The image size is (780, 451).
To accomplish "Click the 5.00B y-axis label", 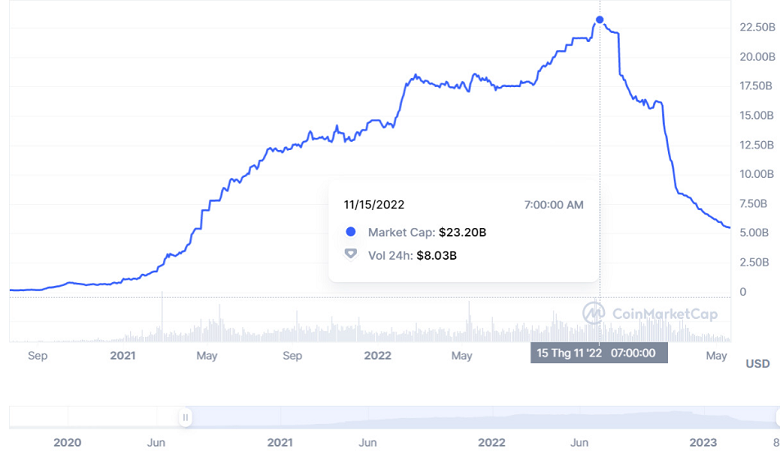I will point(757,233).
